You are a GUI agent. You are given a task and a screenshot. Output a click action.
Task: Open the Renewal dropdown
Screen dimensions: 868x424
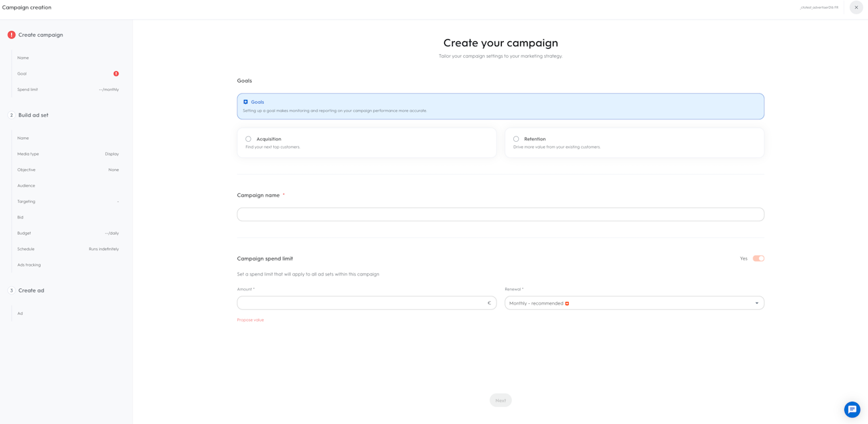click(634, 303)
